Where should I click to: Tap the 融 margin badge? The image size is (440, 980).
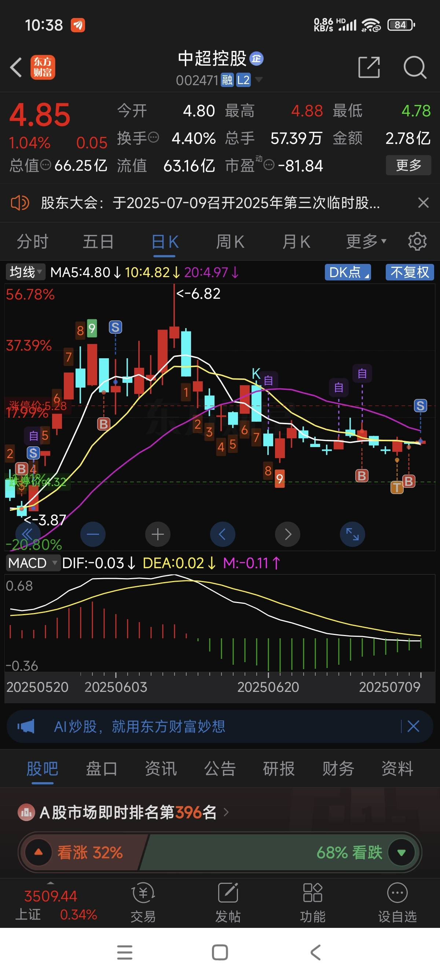(x=227, y=80)
